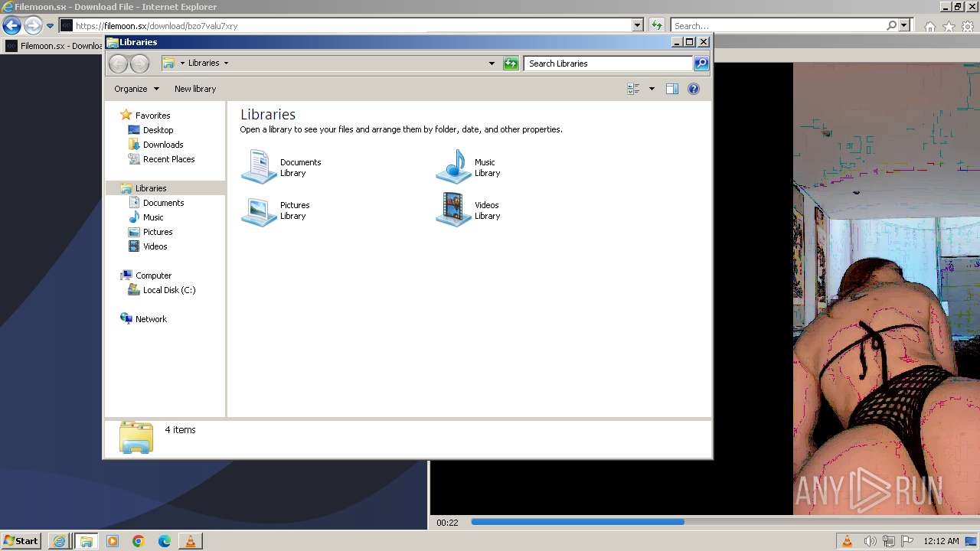Click the Explorer refresh button
Screen dimensions: 980x551
511,64
